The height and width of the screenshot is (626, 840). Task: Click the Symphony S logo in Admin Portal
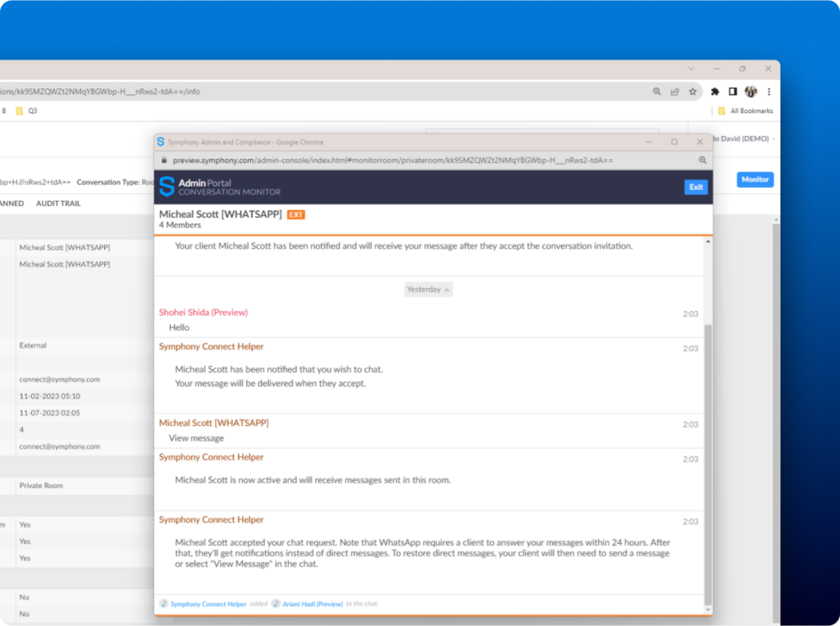pyautogui.click(x=167, y=186)
